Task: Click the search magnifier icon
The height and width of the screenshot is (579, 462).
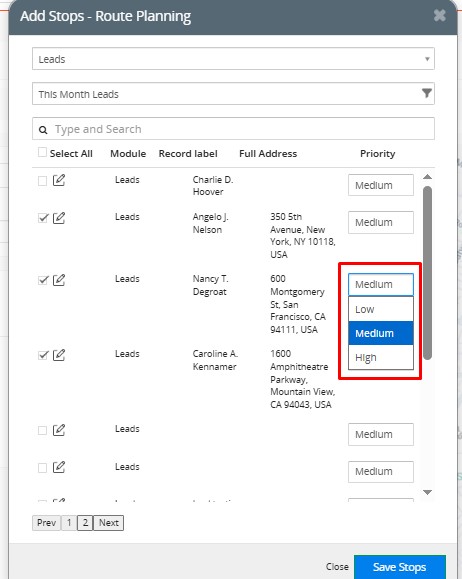Action: click(43, 130)
